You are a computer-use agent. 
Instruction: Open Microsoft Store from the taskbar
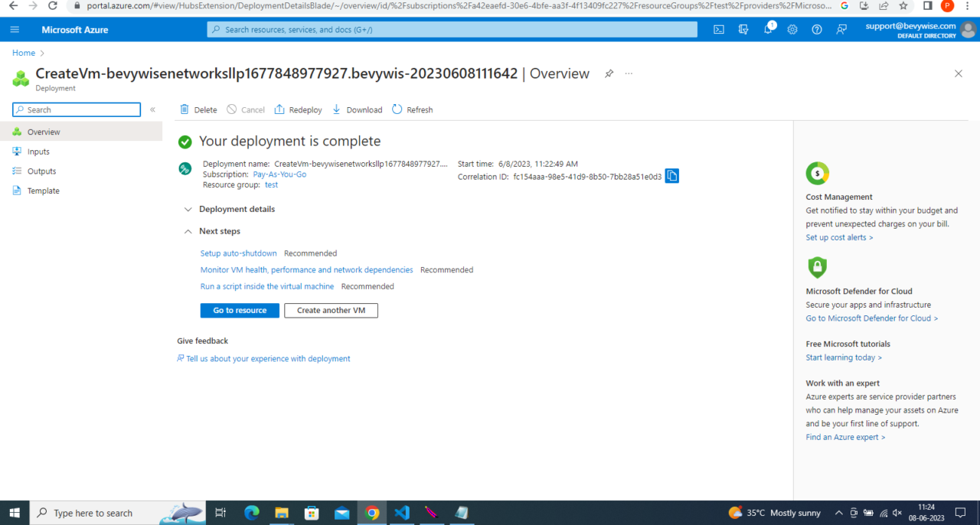coord(312,513)
